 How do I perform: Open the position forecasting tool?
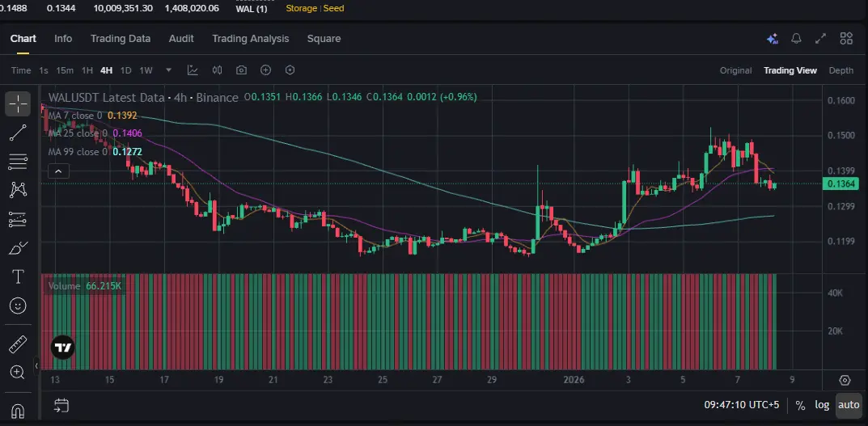pos(18,220)
